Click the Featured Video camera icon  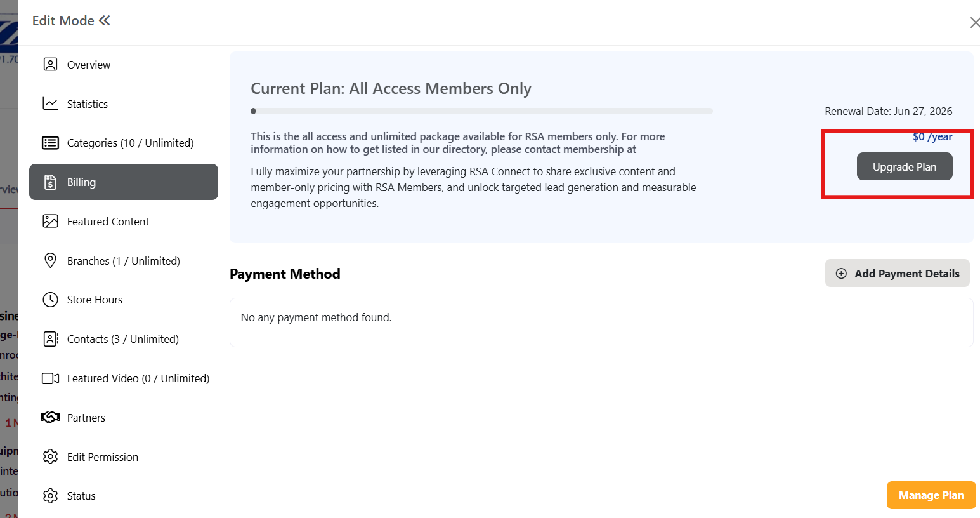tap(50, 378)
